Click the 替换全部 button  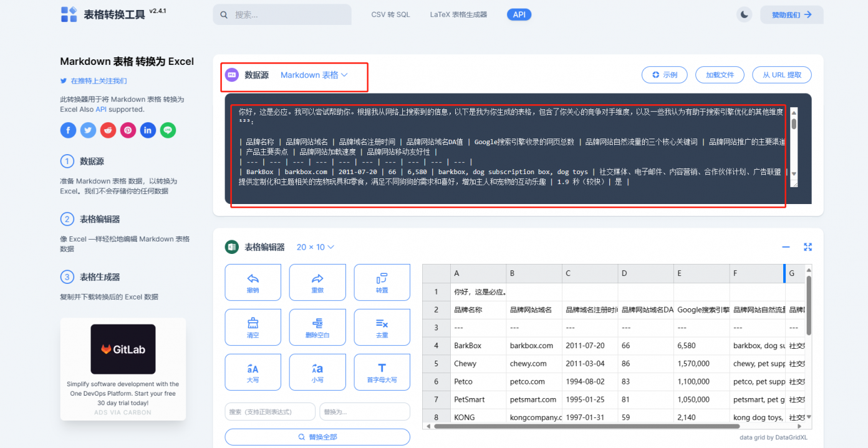coord(317,437)
